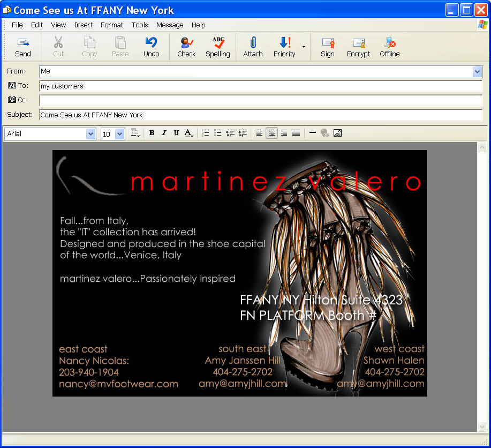This screenshot has height=448, width=491.
Task: Create a hyperlink
Action: [325, 133]
